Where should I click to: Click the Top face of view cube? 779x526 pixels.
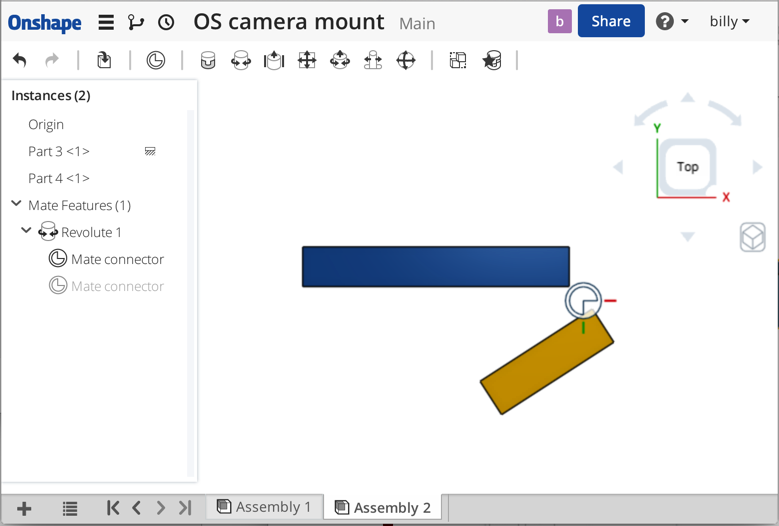[688, 166]
